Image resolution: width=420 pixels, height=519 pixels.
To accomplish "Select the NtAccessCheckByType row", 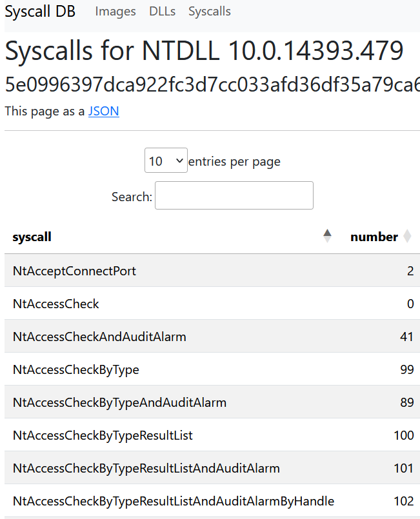I will point(212,369).
